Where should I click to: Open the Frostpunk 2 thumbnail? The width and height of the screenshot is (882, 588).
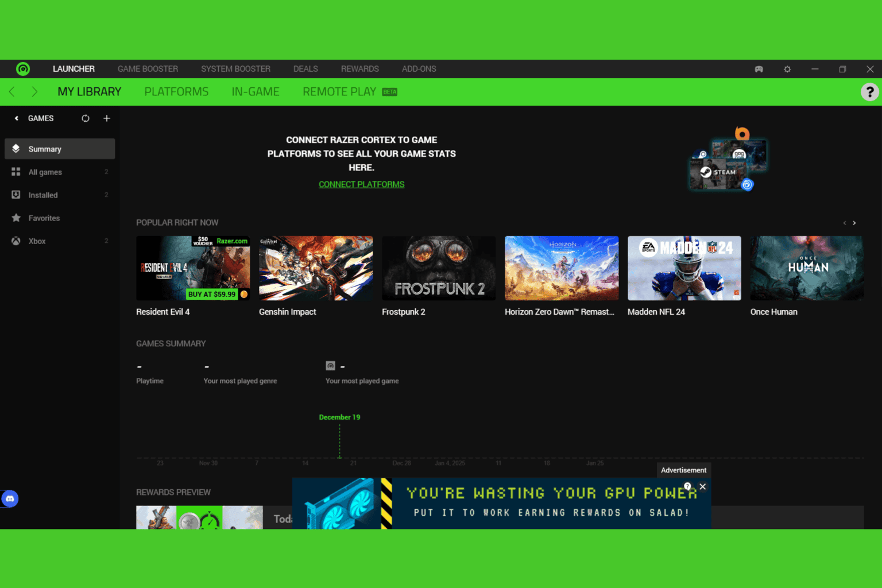439,268
